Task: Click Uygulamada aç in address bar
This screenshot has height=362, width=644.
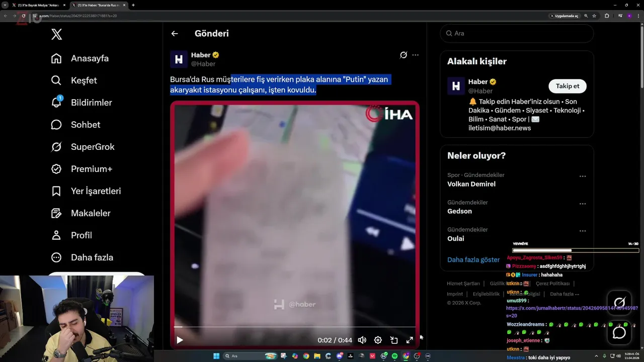Action: tap(564, 16)
